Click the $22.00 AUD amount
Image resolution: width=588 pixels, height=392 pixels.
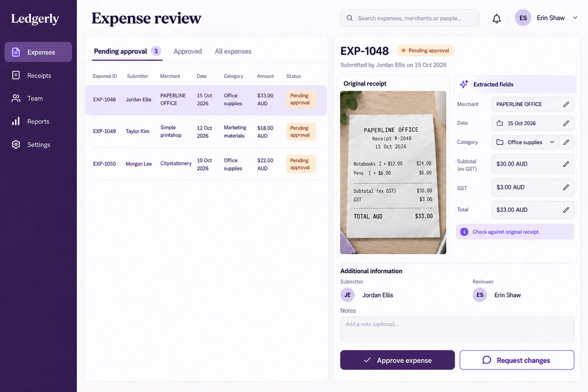pos(265,164)
